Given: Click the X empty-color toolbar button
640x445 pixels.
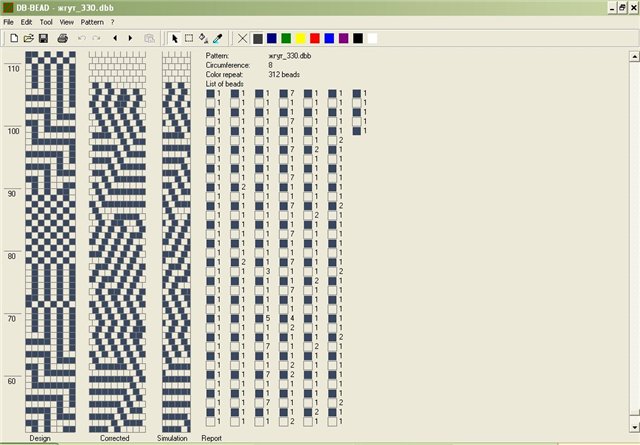Looking at the screenshot, I should 242,38.
